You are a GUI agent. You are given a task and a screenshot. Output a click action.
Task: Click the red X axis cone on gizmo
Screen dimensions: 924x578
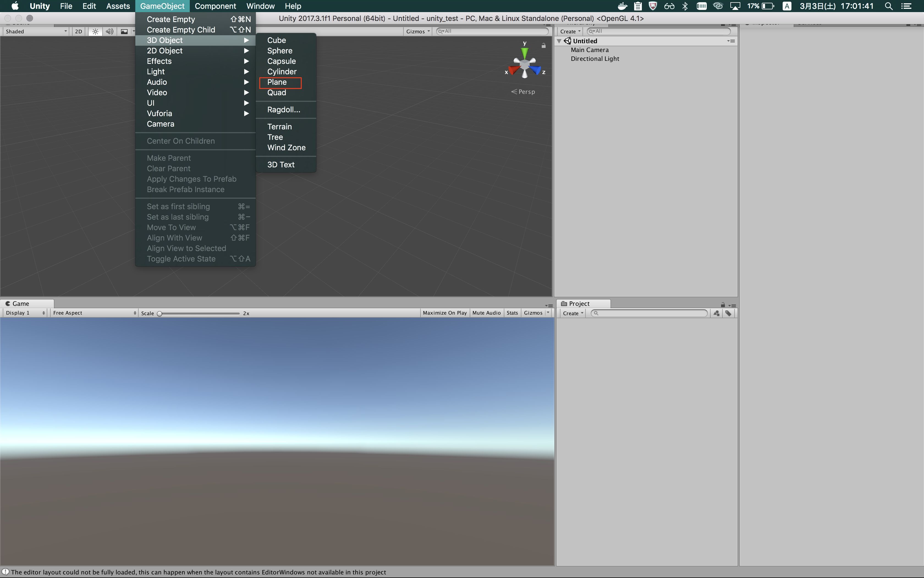[514, 70]
